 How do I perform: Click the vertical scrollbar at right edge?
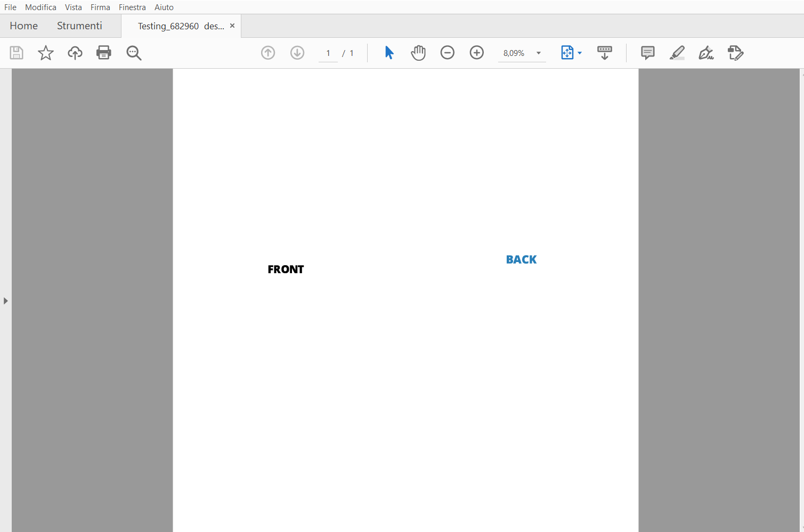[x=802, y=300]
